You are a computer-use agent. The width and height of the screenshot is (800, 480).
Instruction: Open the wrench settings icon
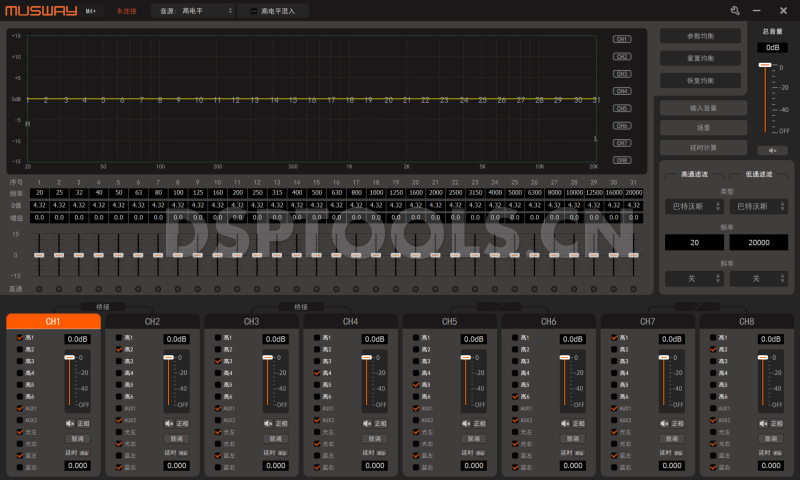click(735, 10)
